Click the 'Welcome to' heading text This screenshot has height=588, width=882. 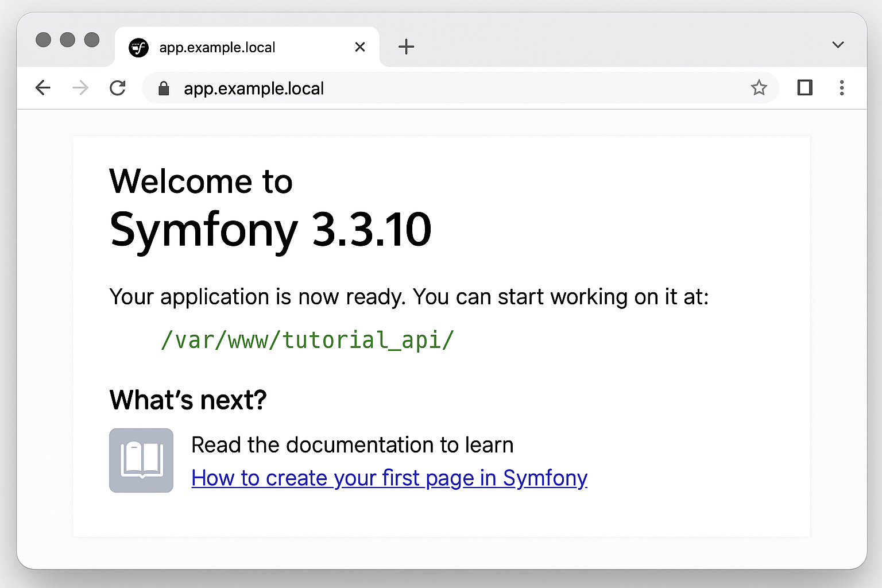(x=201, y=181)
